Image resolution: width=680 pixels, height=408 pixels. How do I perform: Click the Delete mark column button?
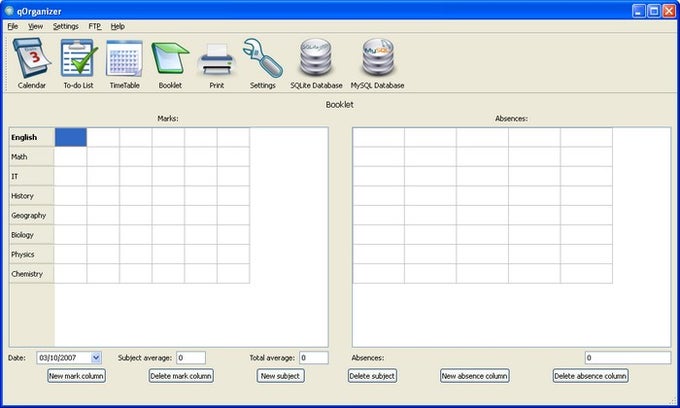point(181,376)
